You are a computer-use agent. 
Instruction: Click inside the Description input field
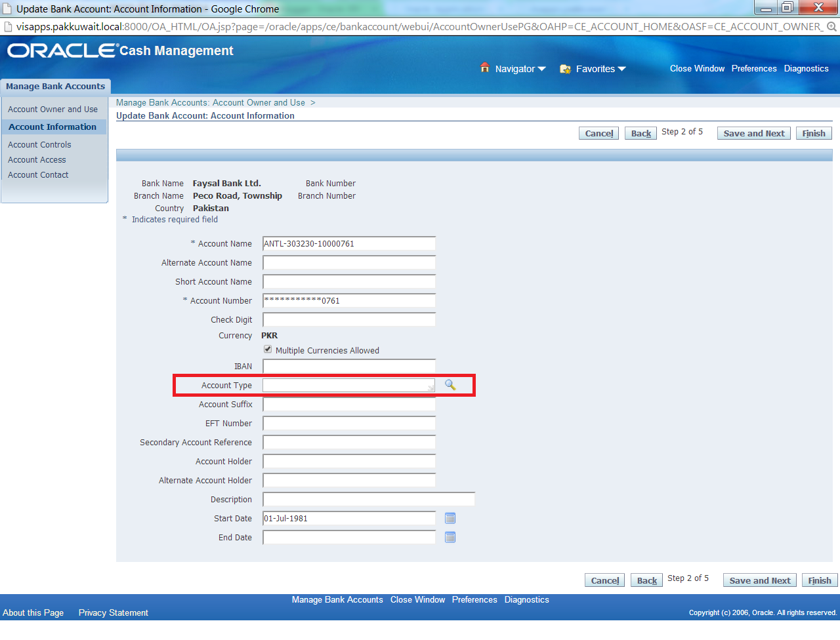click(367, 498)
